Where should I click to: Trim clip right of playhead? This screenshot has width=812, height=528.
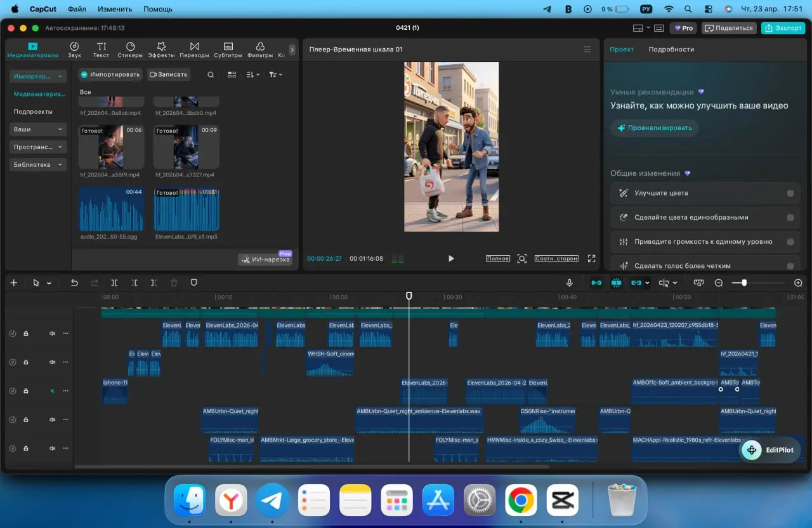154,283
